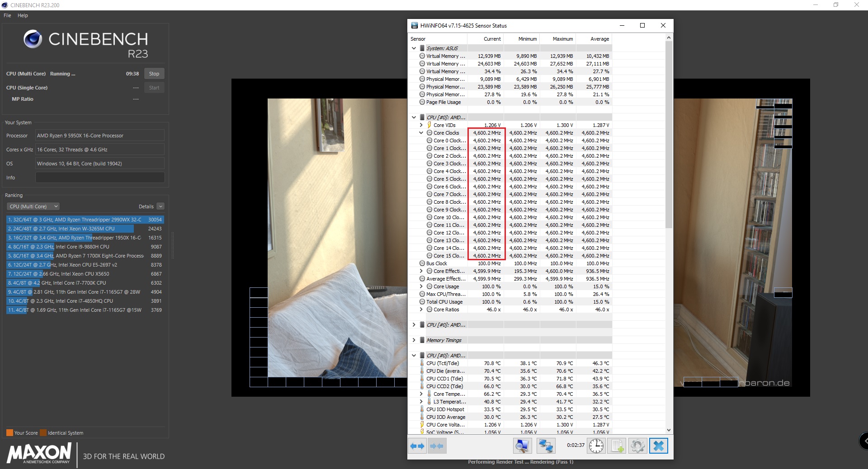Select ranking entry Intel Xeon W-3265M

tap(85, 229)
